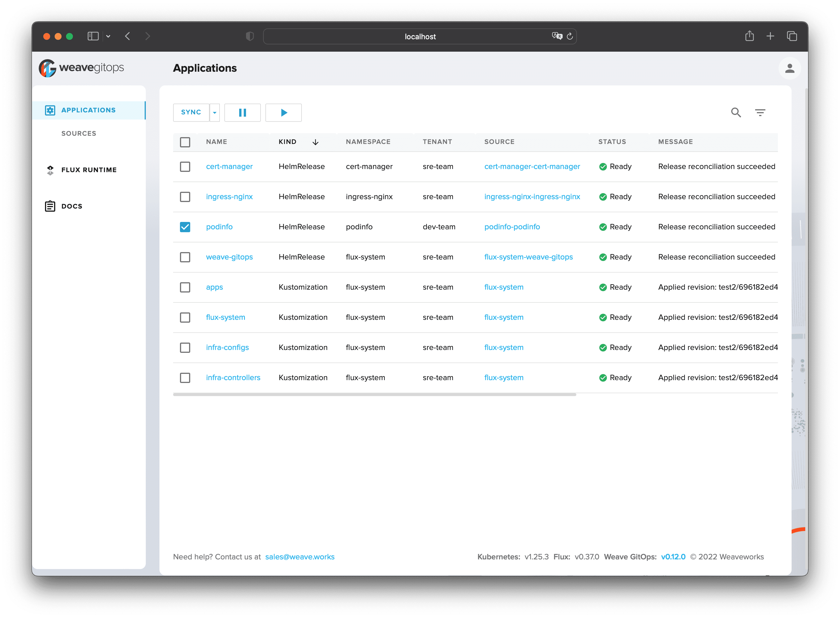The image size is (840, 618).
Task: Open the Sources menu item
Action: pos(79,133)
